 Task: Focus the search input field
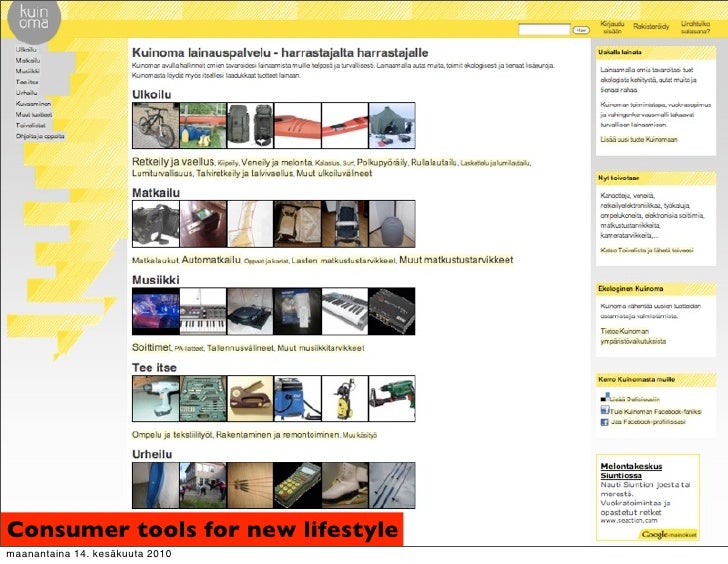[x=544, y=30]
